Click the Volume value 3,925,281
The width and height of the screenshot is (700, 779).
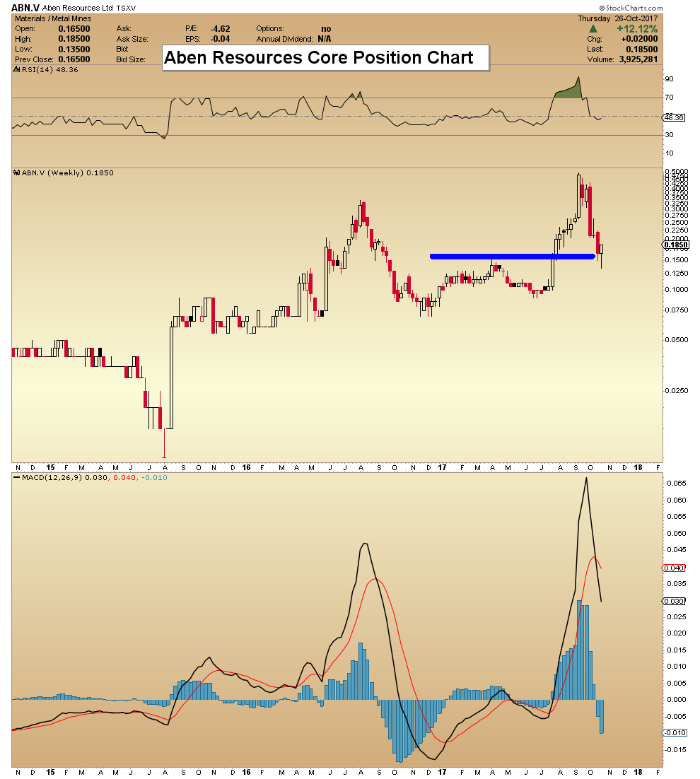(638, 59)
